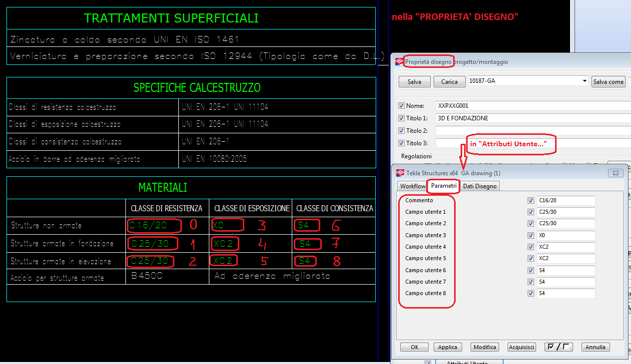Screen dimensions: 631x364
Task: Toggle the Campo utente 4 checkbox
Action: (x=531, y=247)
